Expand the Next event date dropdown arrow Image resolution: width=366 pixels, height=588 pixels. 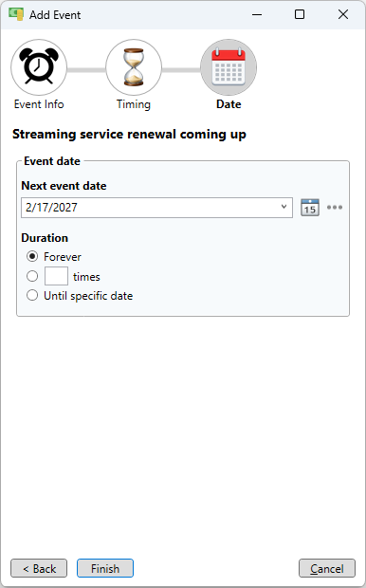284,207
